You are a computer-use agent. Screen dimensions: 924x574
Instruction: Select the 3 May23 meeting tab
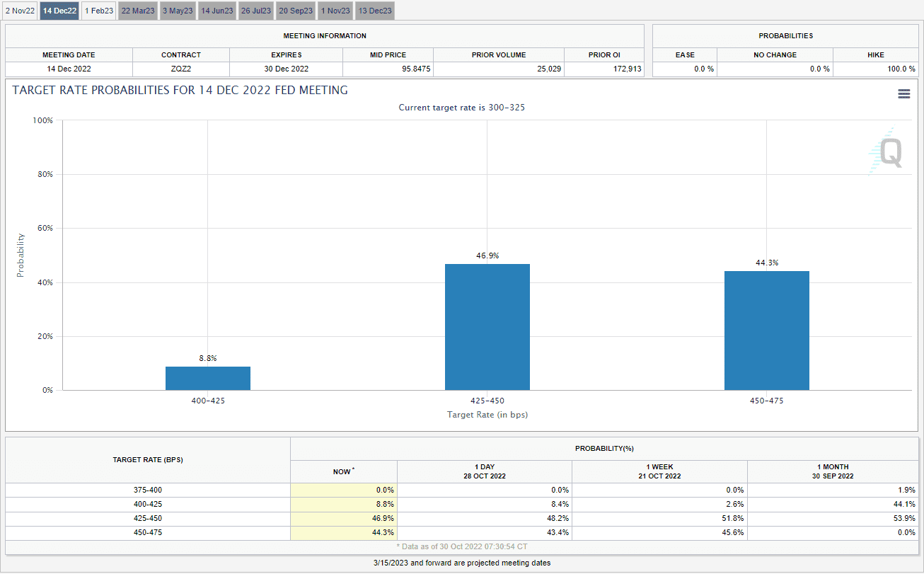178,11
